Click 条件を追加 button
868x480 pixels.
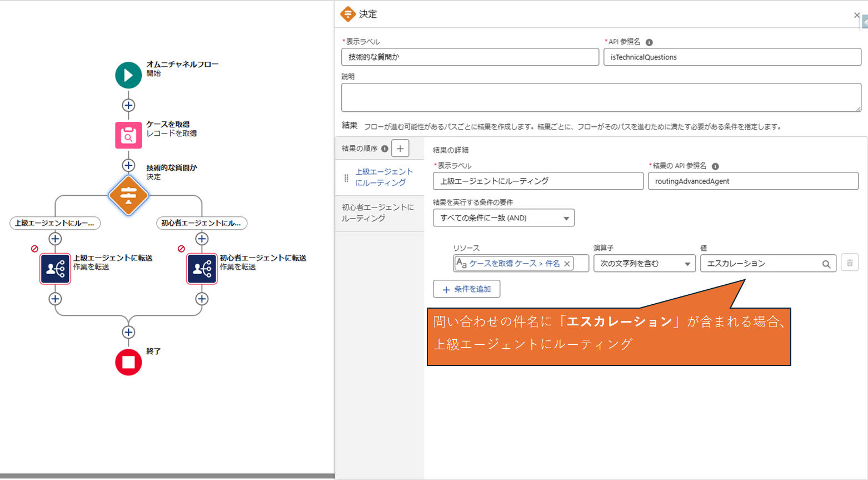[x=467, y=289]
